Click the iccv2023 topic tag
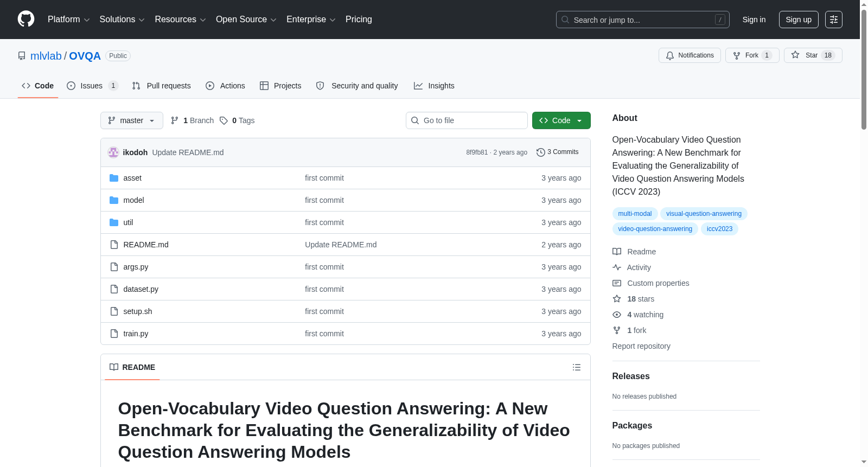This screenshot has height=467, width=868. coord(719,229)
